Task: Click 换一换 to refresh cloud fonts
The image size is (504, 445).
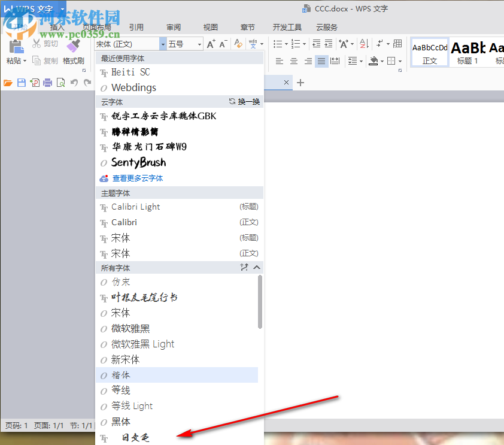Action: pos(244,102)
